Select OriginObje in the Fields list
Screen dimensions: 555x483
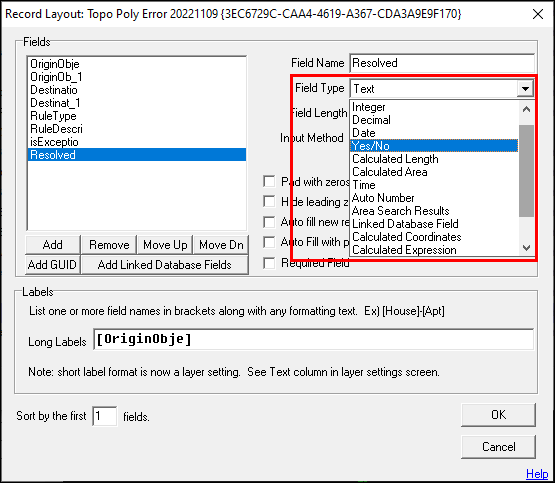(137, 64)
